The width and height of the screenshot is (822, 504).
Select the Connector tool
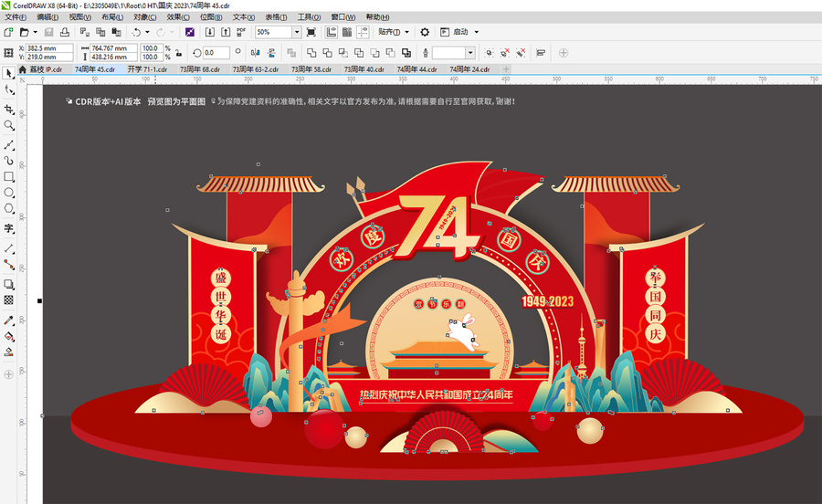point(8,265)
